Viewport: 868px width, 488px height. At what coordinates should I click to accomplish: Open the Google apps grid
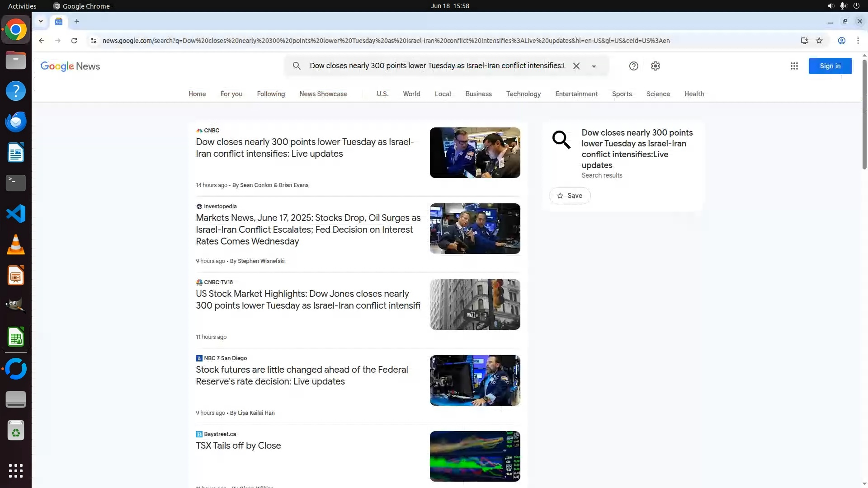(x=794, y=66)
